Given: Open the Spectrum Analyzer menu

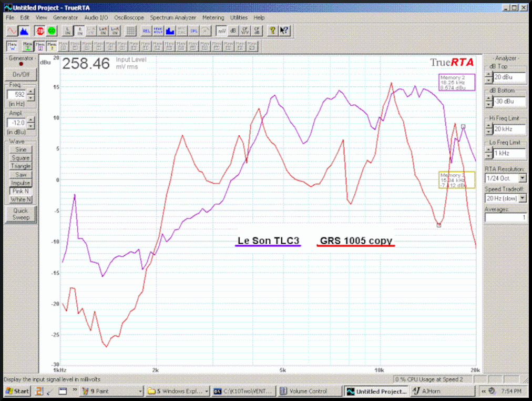Looking at the screenshot, I should [x=173, y=18].
